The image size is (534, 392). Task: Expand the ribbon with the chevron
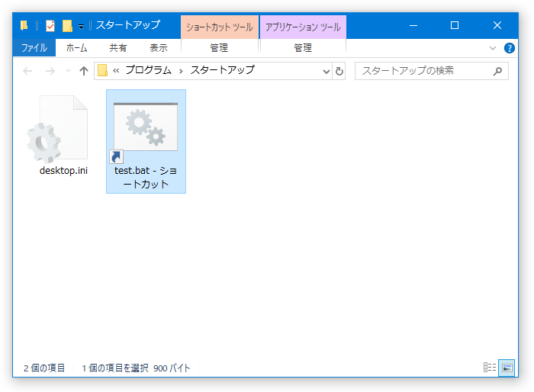click(x=493, y=48)
